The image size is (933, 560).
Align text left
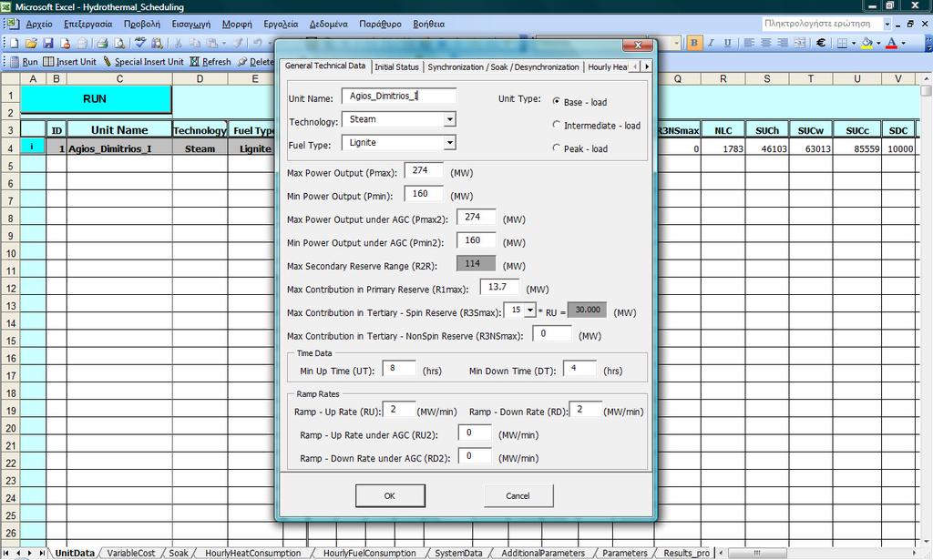point(749,43)
